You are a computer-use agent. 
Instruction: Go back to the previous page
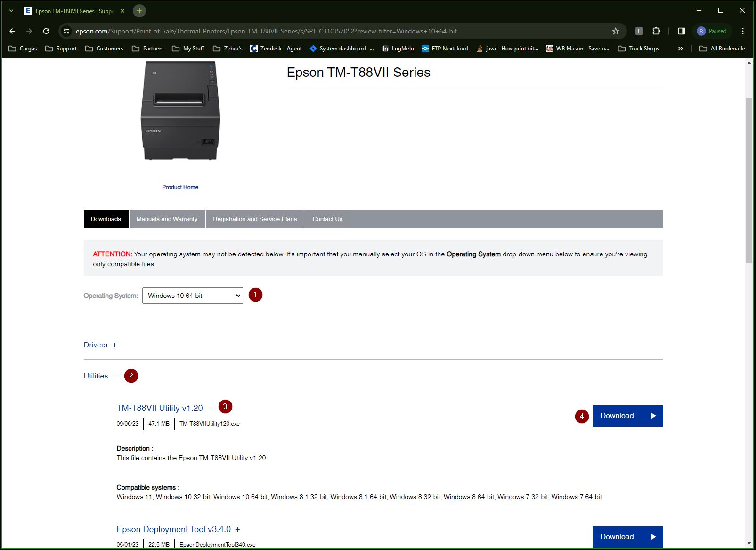tap(12, 31)
